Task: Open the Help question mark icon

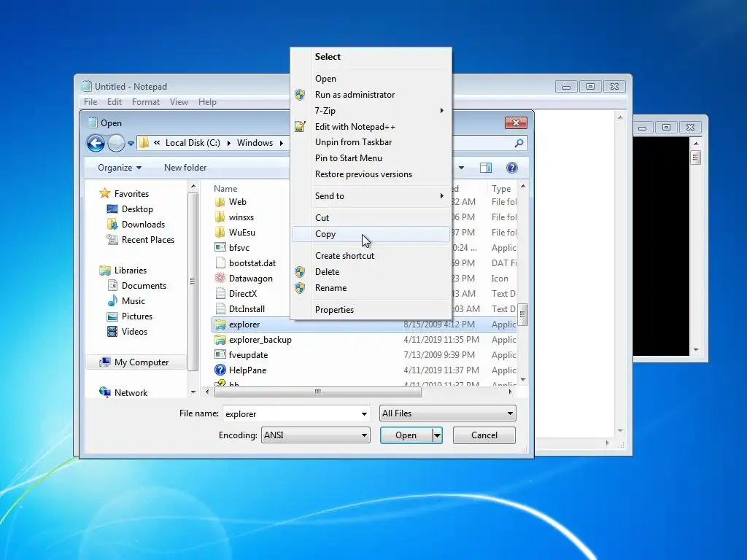Action: [x=511, y=168]
